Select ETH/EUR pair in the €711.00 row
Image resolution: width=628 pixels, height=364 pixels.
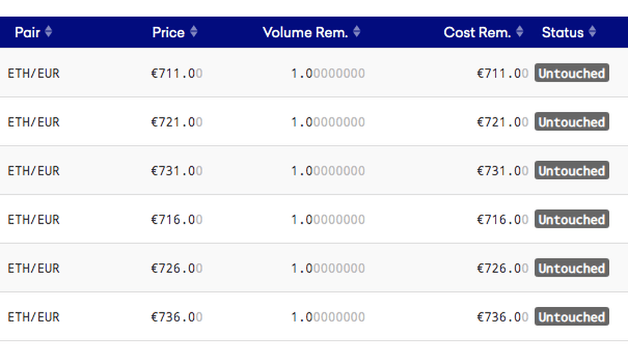[34, 73]
